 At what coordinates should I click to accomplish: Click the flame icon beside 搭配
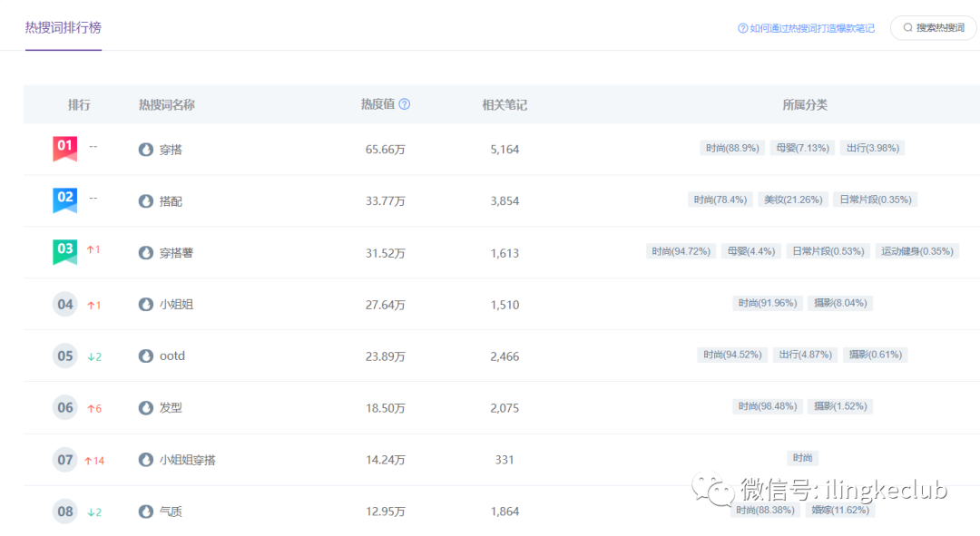(145, 200)
